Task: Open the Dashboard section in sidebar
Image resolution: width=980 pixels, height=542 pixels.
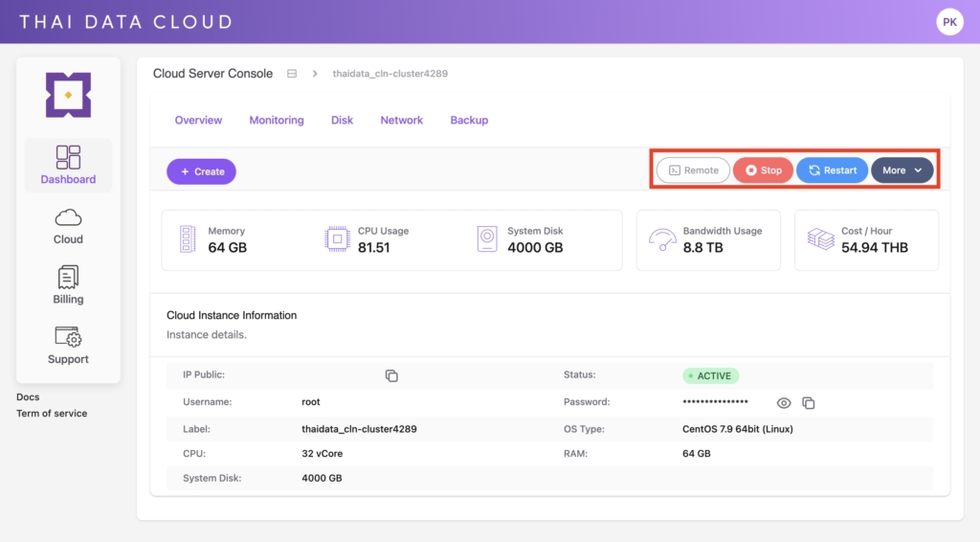Action: (x=68, y=165)
